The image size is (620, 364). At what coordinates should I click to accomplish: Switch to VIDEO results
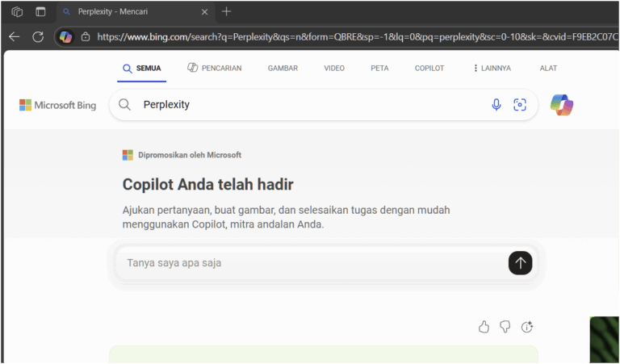coord(334,69)
